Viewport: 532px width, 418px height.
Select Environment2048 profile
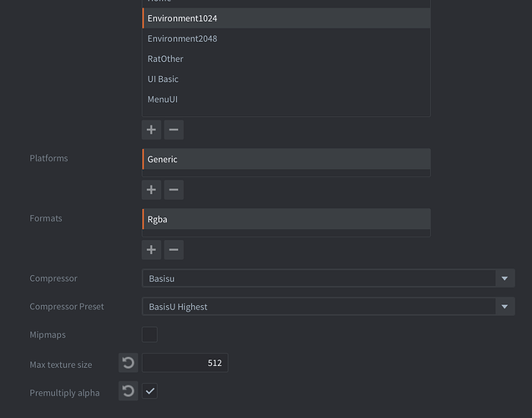pyautogui.click(x=286, y=38)
